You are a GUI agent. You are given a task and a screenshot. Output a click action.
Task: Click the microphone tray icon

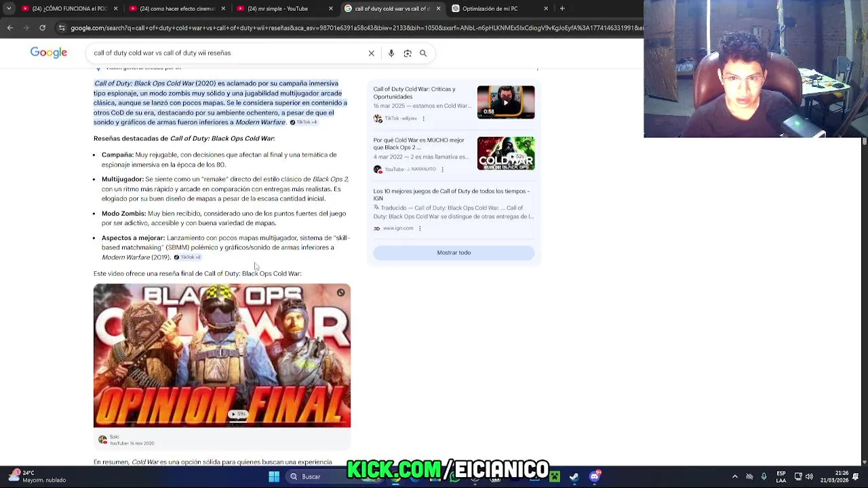(x=764, y=476)
